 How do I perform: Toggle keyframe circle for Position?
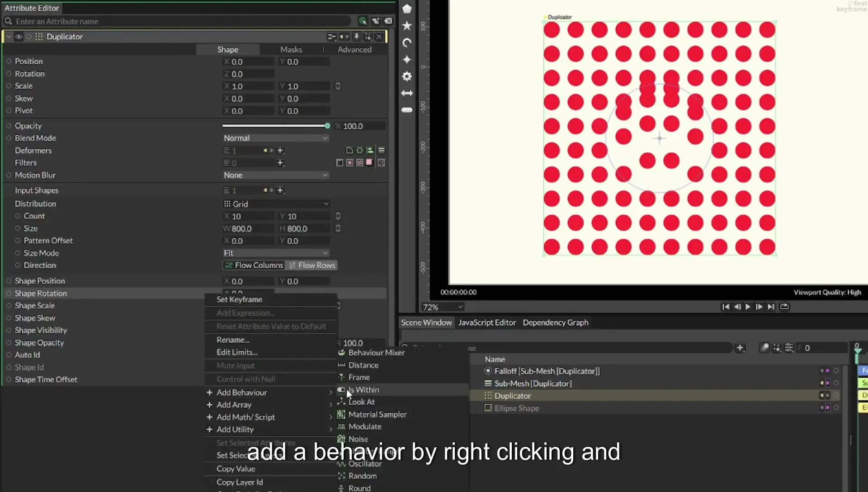9,61
